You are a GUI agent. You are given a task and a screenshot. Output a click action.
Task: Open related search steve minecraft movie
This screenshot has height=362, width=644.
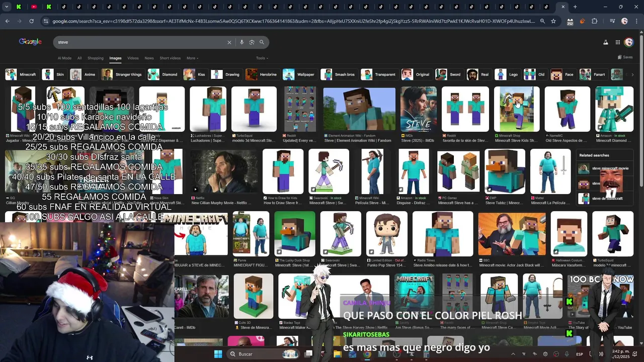[x=604, y=168]
